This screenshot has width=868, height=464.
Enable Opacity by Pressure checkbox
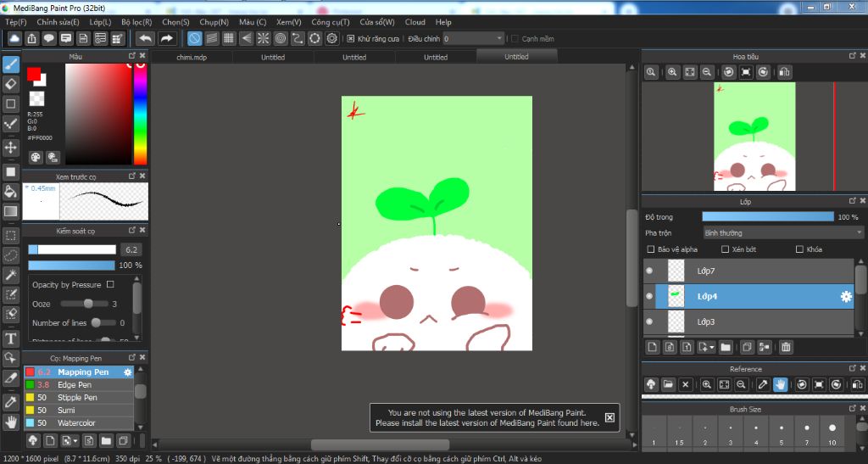tap(110, 284)
